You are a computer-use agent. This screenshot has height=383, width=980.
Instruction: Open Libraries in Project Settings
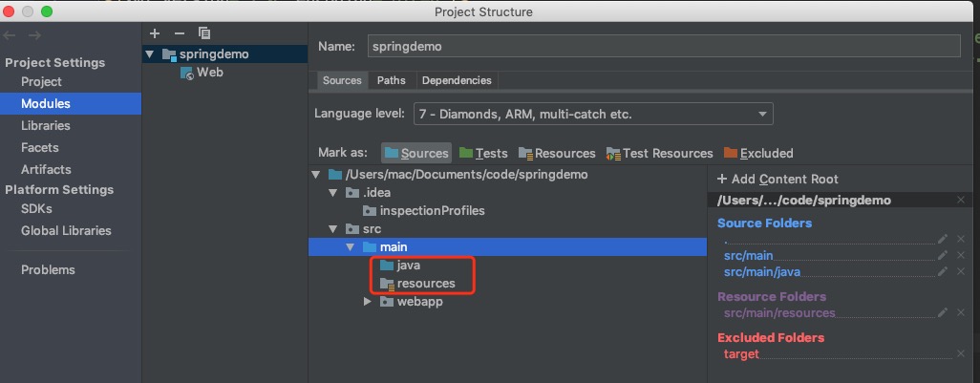click(x=46, y=125)
